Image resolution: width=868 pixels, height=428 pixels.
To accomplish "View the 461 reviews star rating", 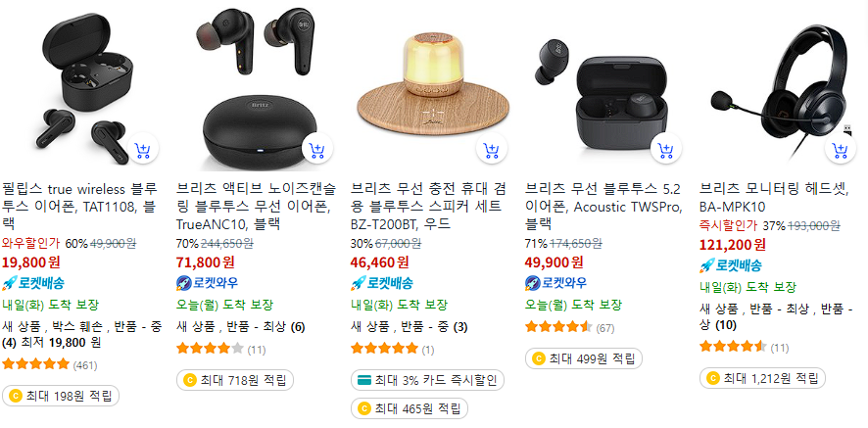I will point(36,364).
